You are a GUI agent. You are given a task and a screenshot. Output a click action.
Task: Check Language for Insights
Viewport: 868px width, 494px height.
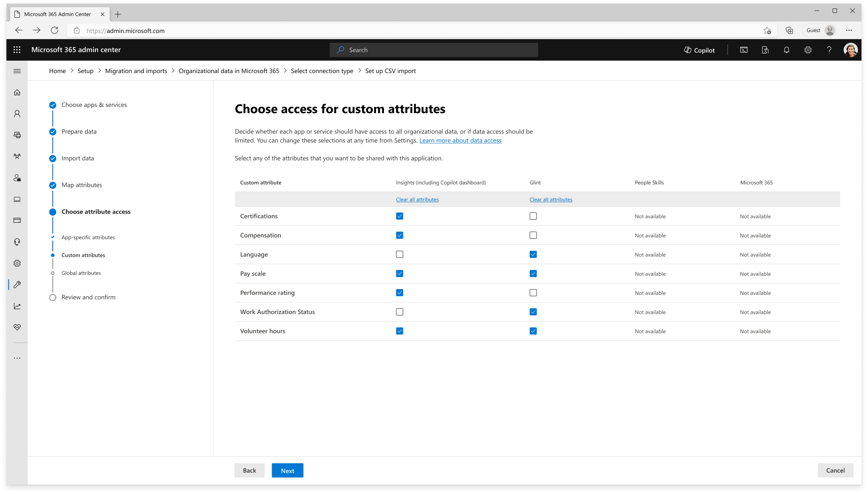coord(399,254)
